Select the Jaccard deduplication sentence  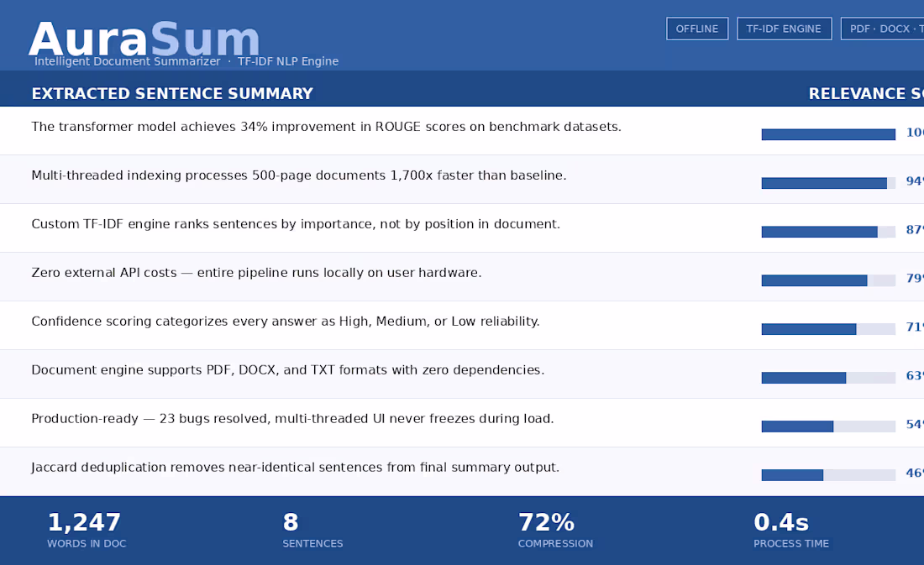(295, 468)
